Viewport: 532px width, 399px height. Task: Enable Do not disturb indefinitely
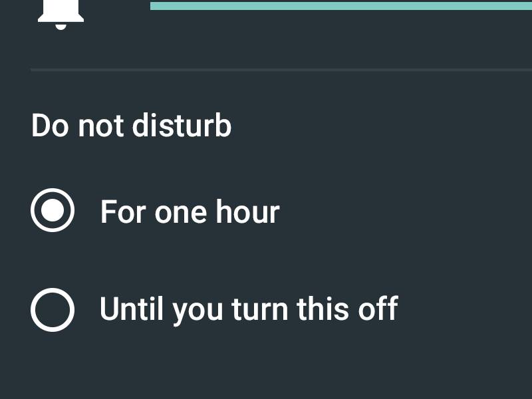click(x=53, y=309)
